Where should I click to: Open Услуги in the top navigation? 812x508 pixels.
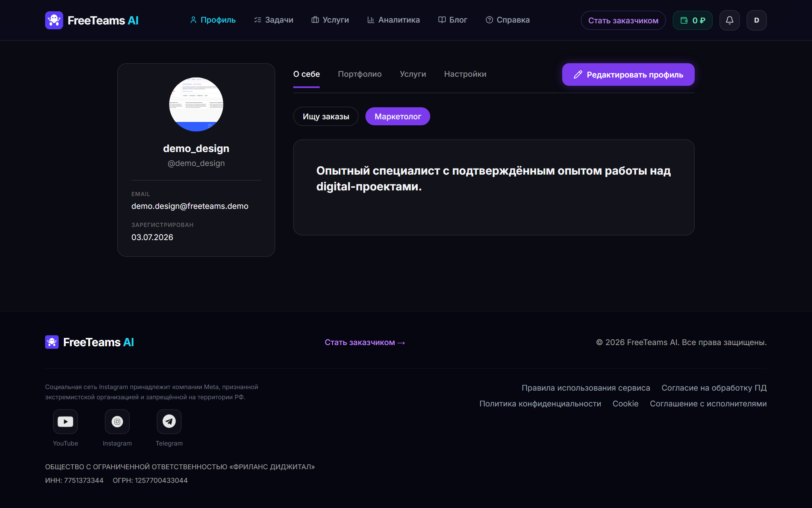330,20
